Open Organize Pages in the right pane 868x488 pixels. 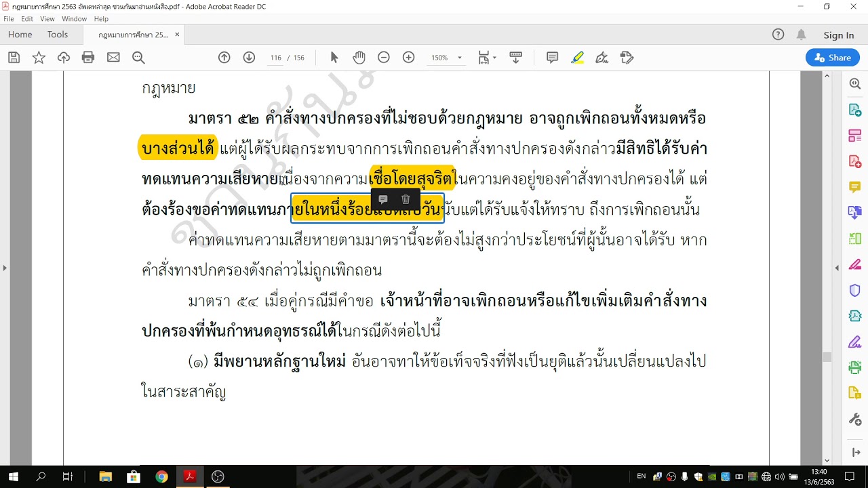point(855,136)
